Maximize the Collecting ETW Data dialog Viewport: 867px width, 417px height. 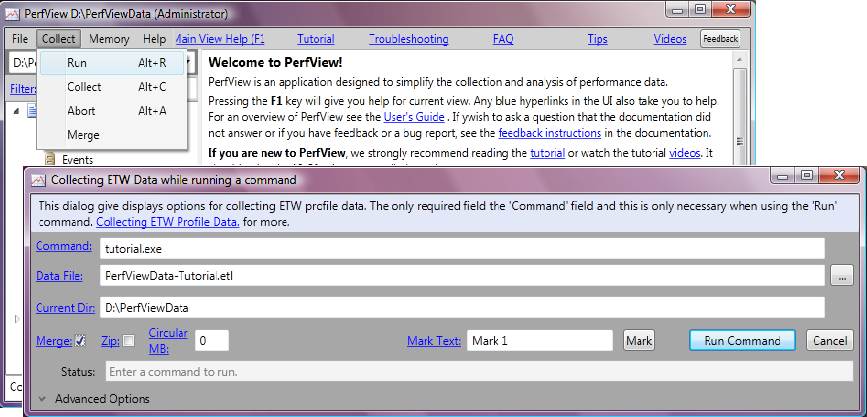click(807, 175)
